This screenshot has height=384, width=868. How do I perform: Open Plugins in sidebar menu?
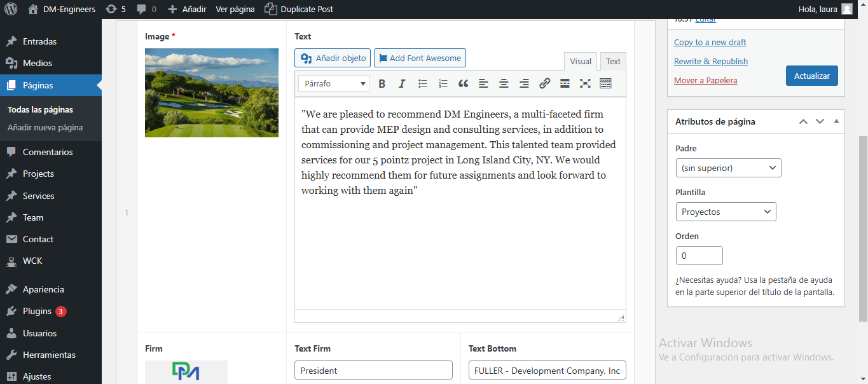[51, 311]
